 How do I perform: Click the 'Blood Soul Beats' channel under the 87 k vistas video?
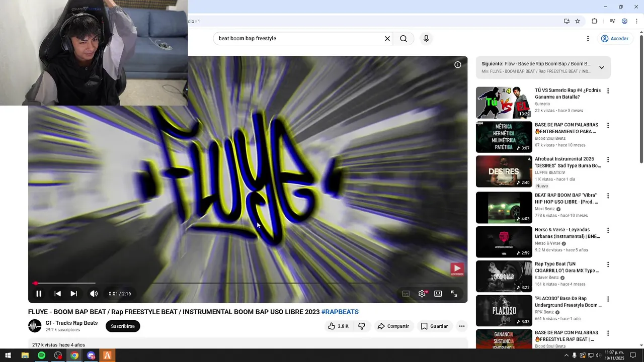[550, 138]
